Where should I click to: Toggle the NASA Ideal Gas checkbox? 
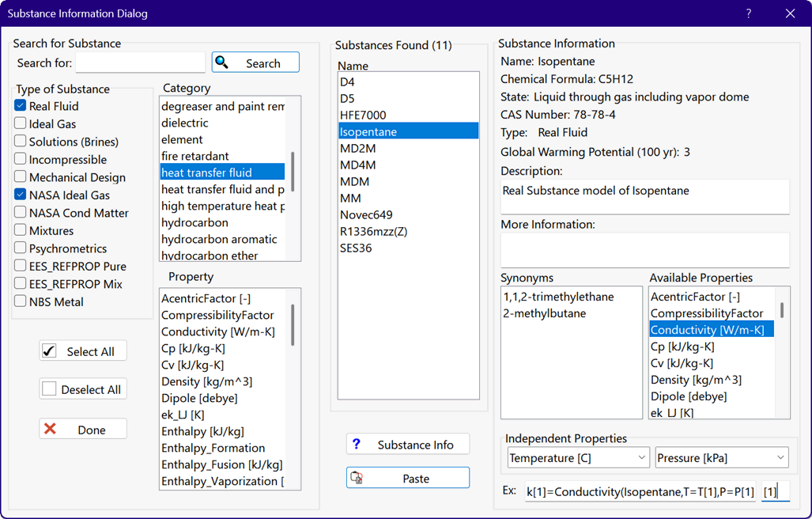coord(21,195)
